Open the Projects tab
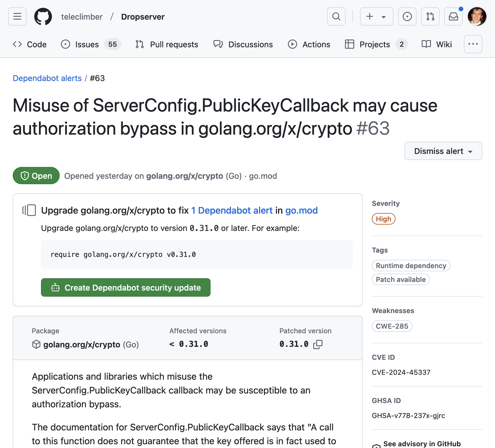The height and width of the screenshot is (448, 495). (x=376, y=44)
